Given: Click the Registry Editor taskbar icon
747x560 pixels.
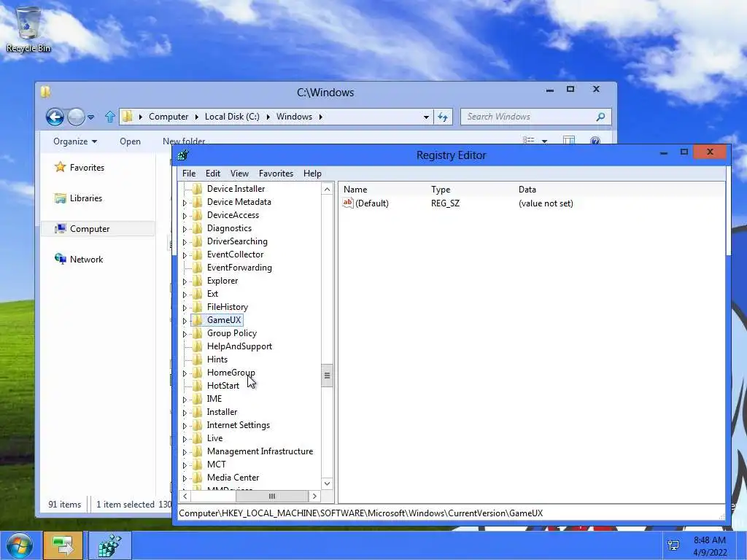Looking at the screenshot, I should pos(109,545).
